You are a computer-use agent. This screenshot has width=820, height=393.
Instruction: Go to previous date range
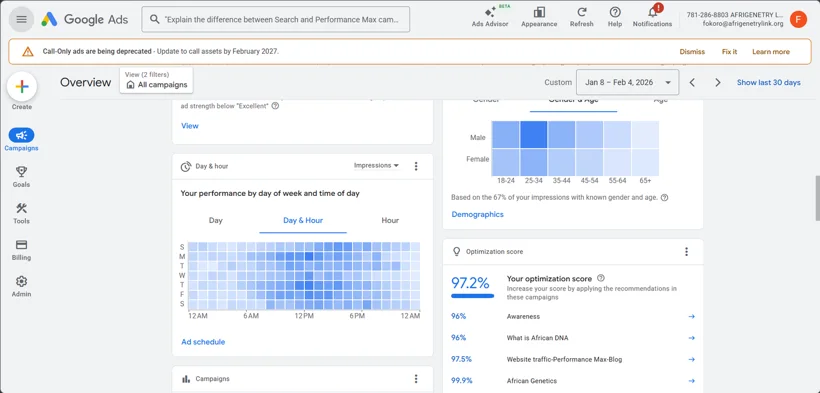click(692, 83)
